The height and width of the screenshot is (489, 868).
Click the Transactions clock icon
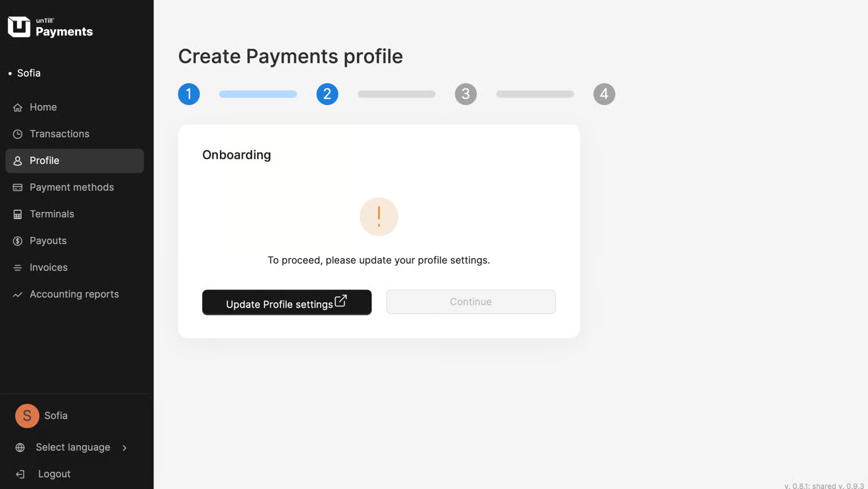click(18, 134)
